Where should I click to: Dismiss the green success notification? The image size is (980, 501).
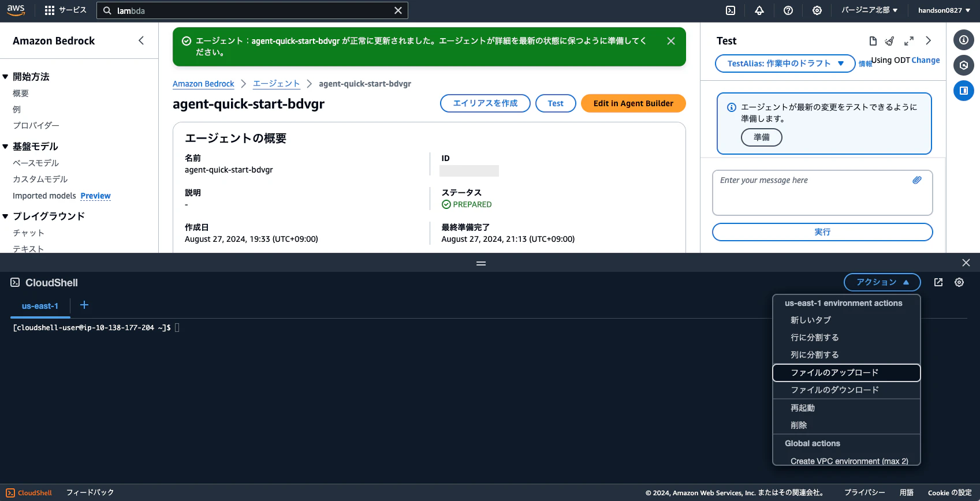[671, 41]
